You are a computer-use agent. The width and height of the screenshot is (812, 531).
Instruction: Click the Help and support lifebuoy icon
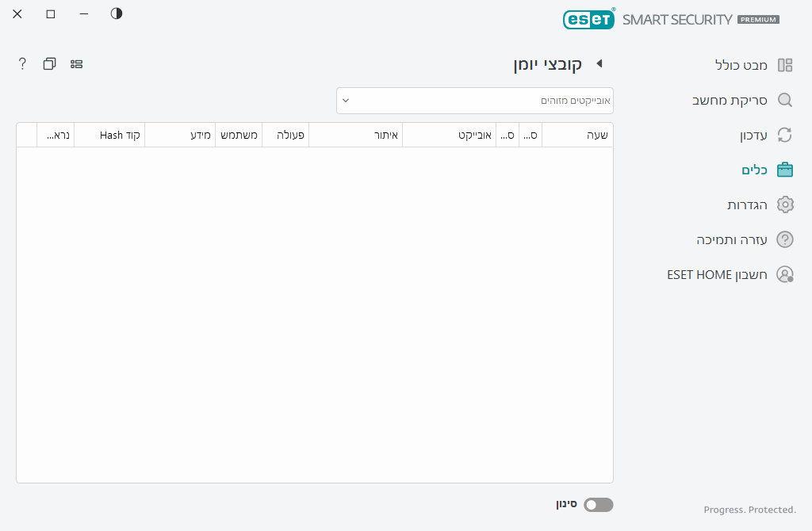785,239
